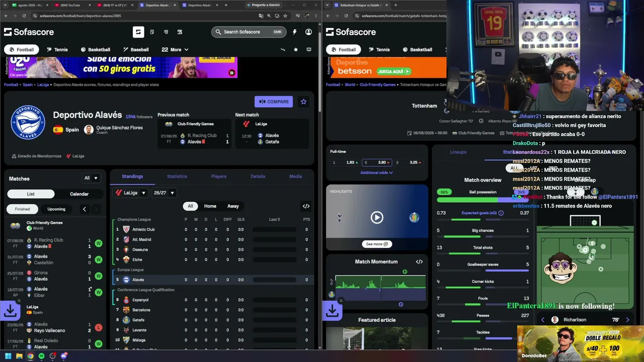Click the Spain breadcrumb link
The width and height of the screenshot is (644, 362).
[x=27, y=85]
